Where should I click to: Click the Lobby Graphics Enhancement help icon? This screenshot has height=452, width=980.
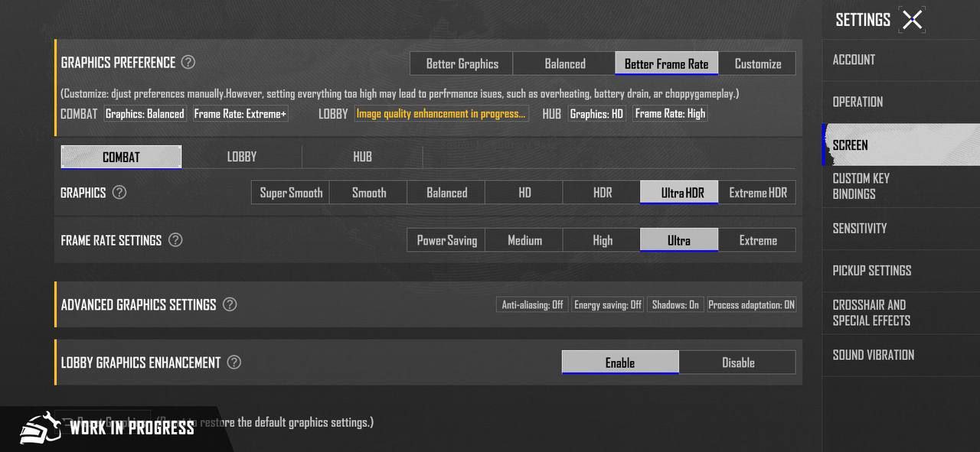coord(234,363)
